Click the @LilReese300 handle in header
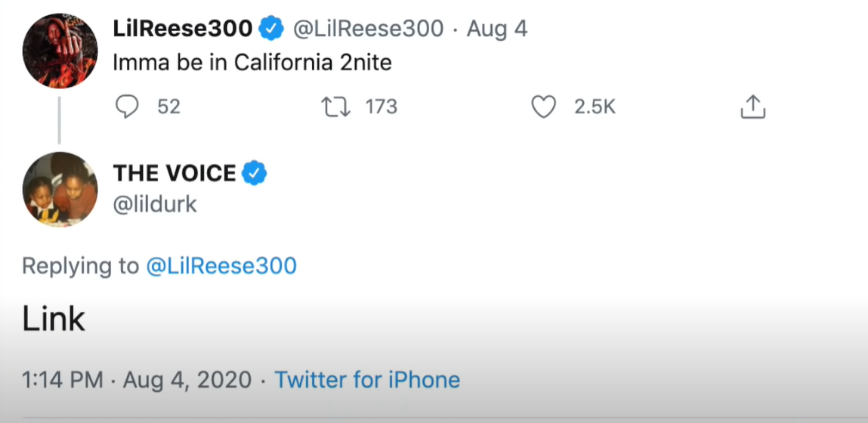This screenshot has height=423, width=868. (x=368, y=29)
